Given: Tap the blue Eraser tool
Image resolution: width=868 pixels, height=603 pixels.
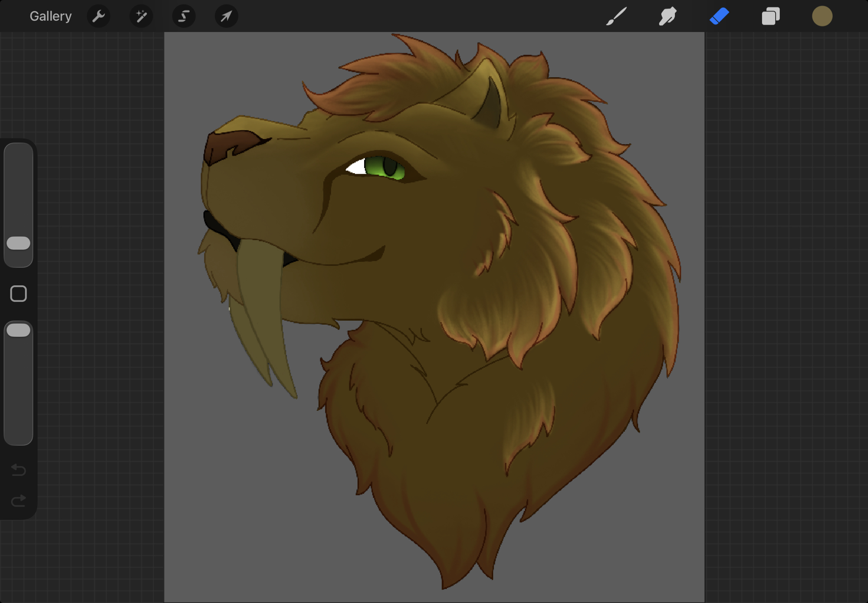Looking at the screenshot, I should 719,16.
